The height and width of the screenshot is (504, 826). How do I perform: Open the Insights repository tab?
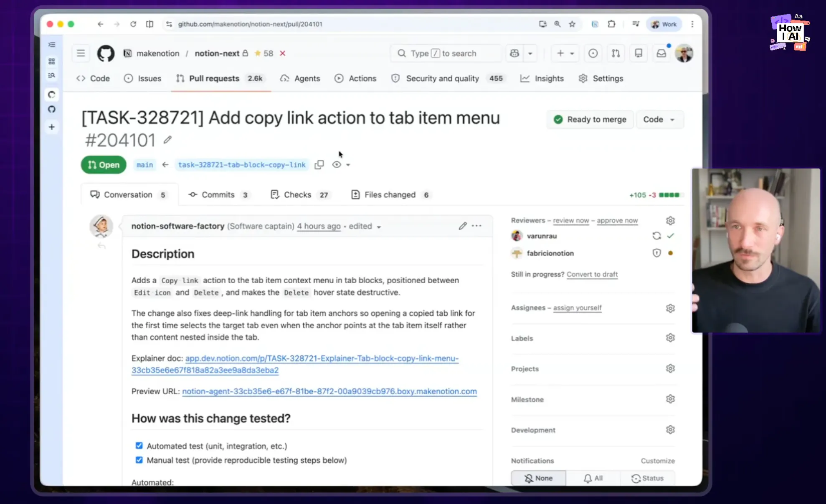pyautogui.click(x=542, y=78)
